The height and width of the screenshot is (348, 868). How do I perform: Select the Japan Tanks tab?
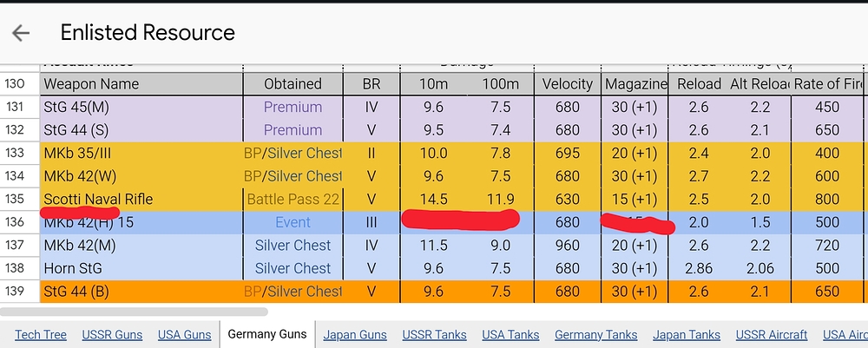pos(687,335)
